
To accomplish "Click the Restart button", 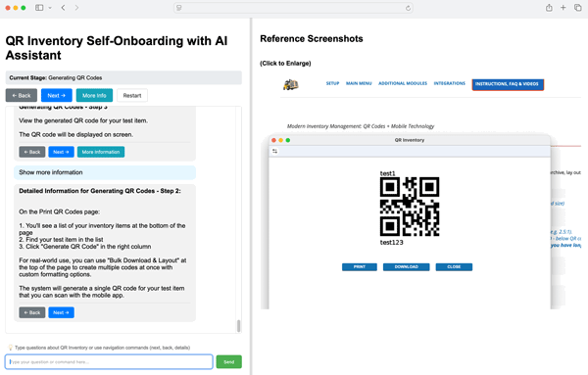I will pos(132,96).
